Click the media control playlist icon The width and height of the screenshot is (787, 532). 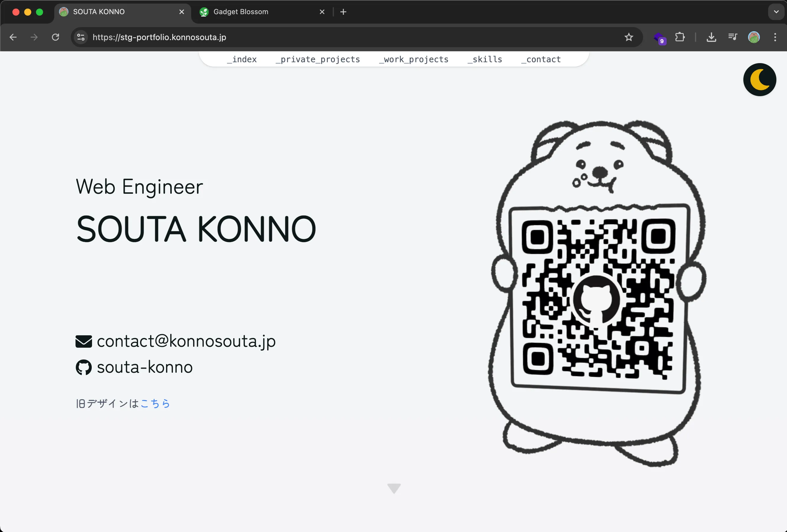(732, 37)
